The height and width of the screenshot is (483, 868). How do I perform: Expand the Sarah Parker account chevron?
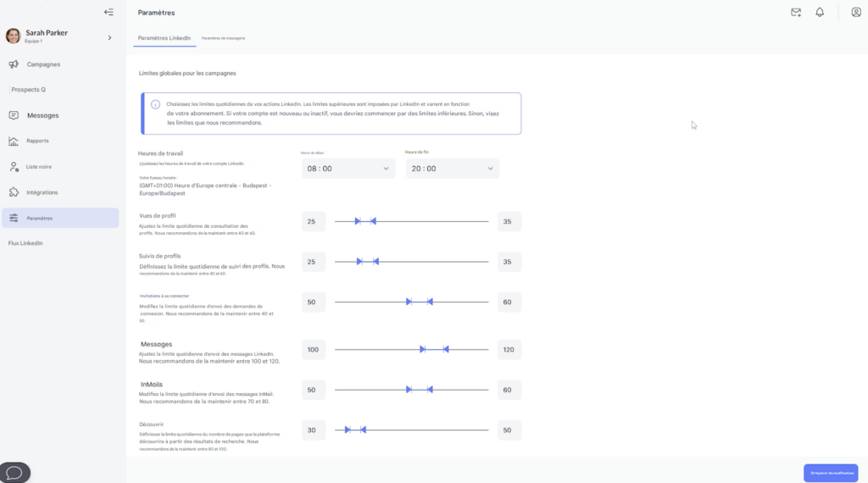coord(109,37)
